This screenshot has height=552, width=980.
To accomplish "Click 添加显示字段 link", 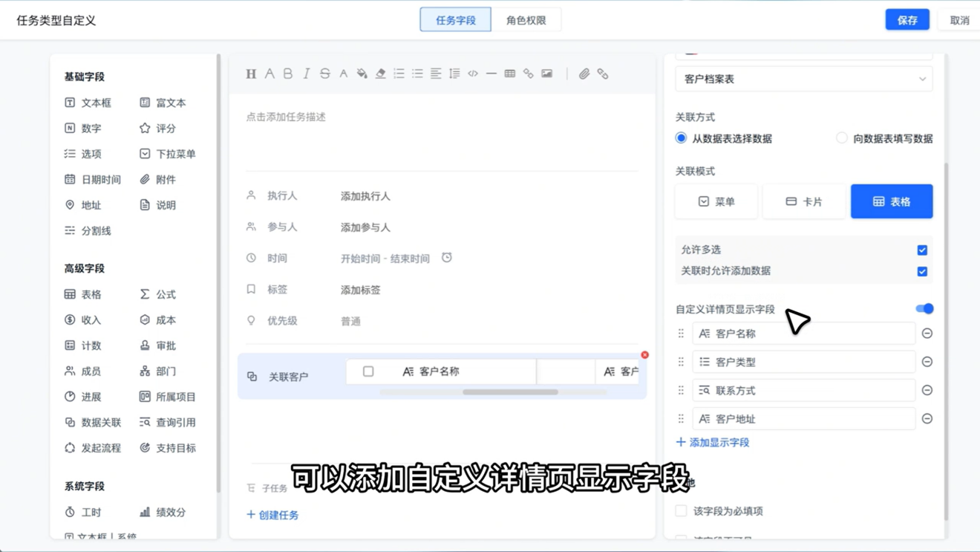I will click(x=713, y=442).
